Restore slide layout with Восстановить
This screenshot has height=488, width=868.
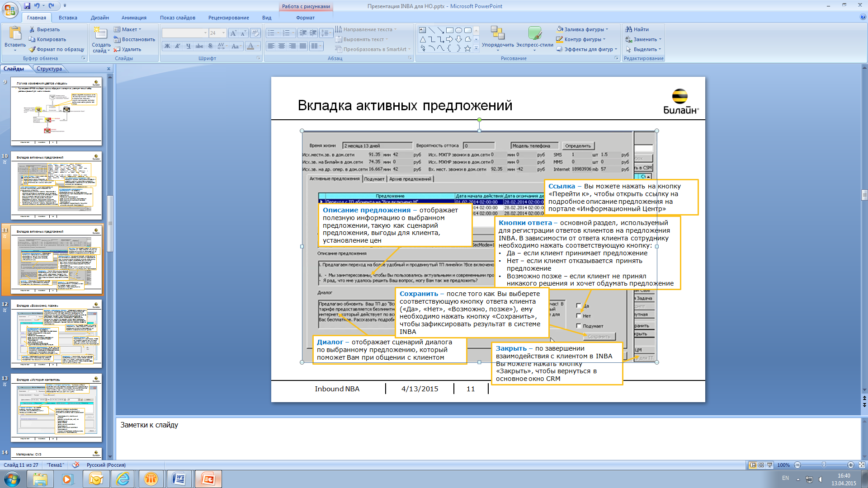coord(134,39)
